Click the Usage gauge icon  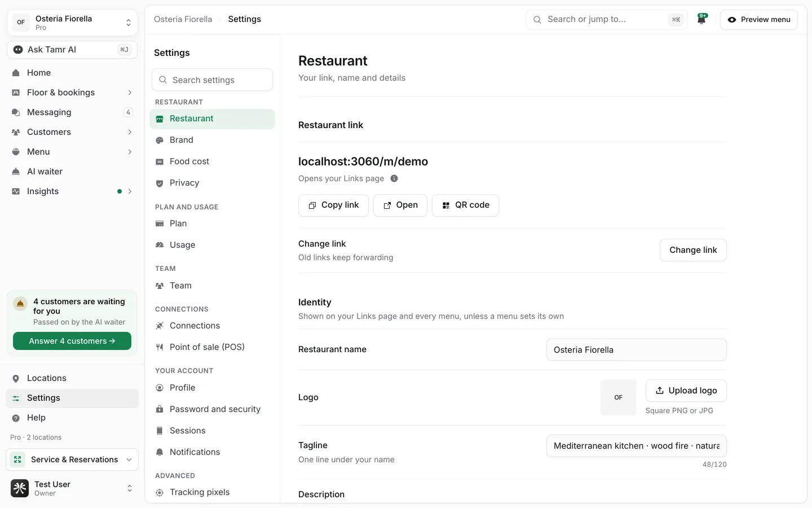coord(160,245)
